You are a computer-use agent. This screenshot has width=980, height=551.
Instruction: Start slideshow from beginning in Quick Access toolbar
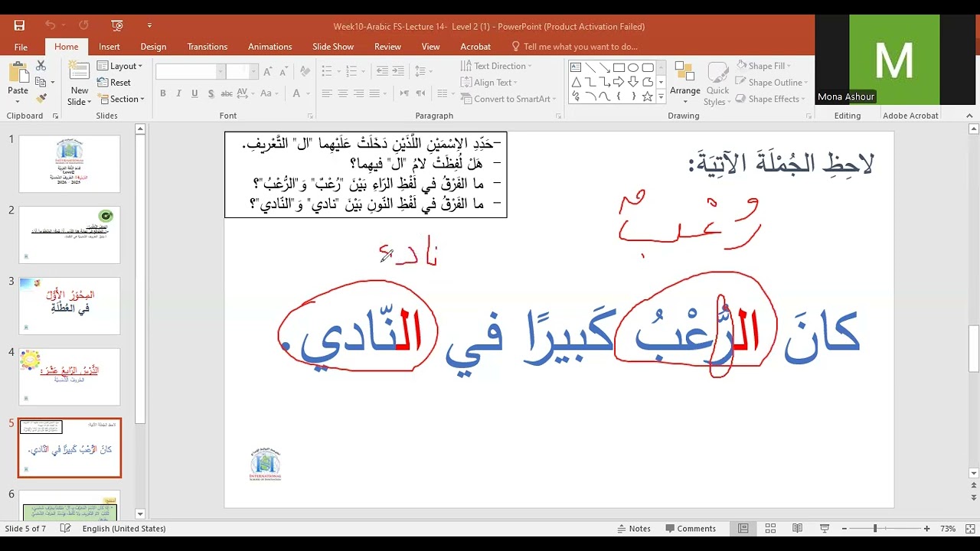point(117,25)
